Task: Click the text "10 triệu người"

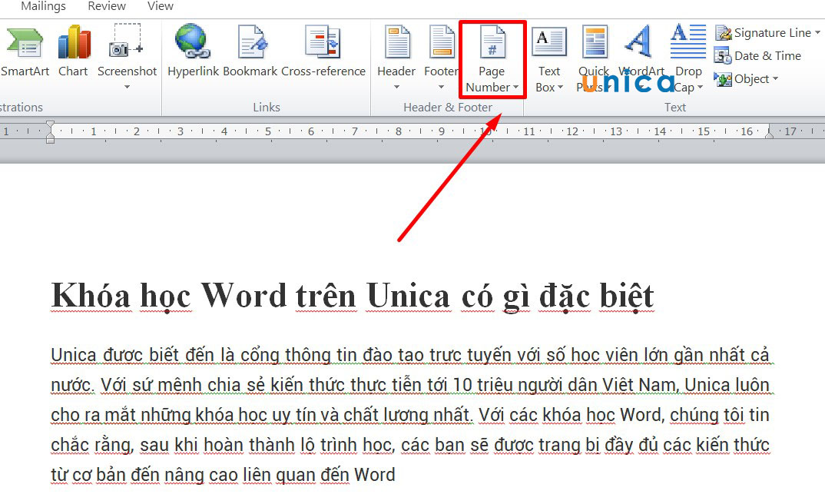Action: 509,385
